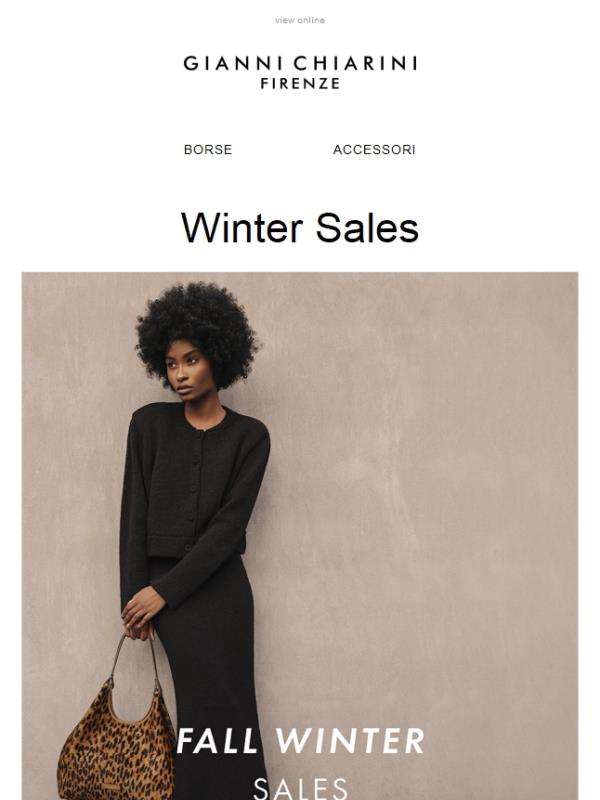Open the BORSE menu item
Screen dimensions: 600x800
pos(208,149)
